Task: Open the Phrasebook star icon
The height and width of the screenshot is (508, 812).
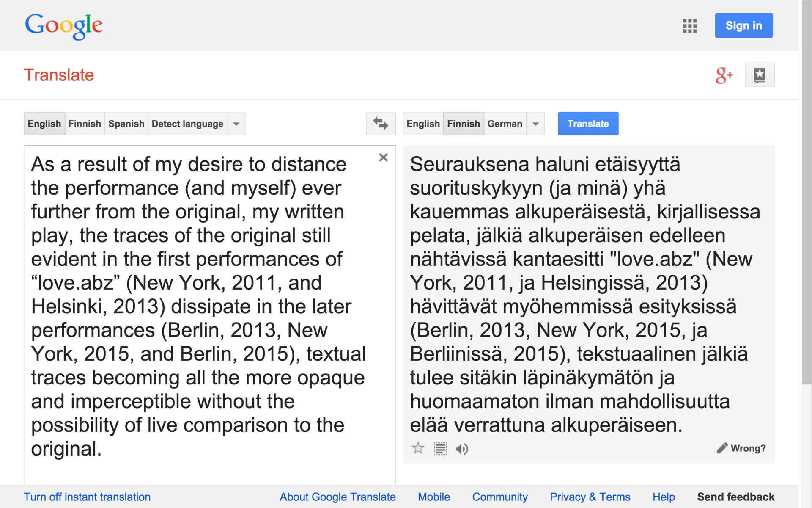Action: 759,75
